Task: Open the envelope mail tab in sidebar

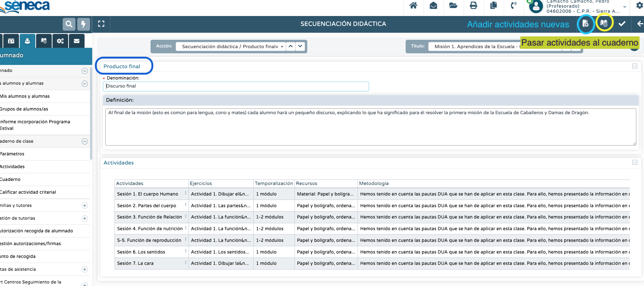Action: pyautogui.click(x=77, y=41)
